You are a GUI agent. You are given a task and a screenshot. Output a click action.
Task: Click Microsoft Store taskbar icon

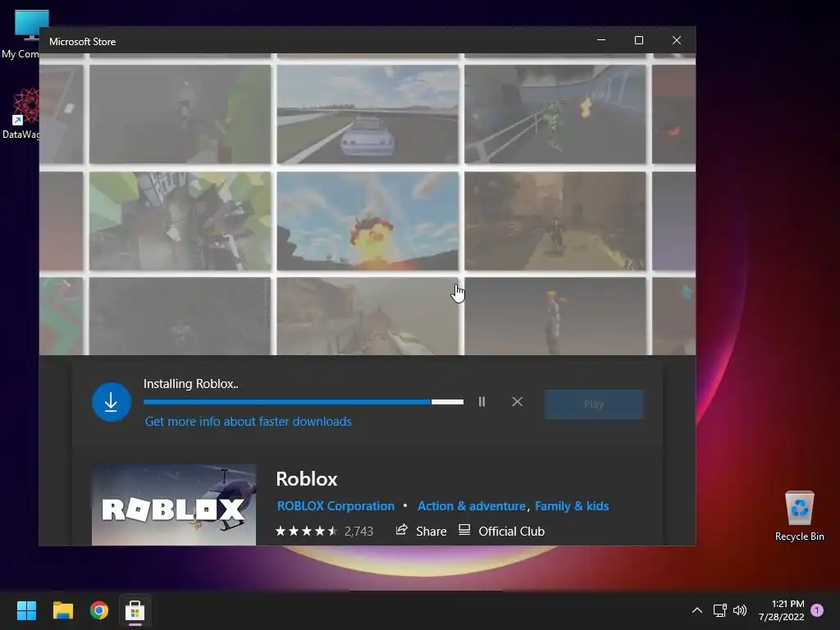[135, 610]
